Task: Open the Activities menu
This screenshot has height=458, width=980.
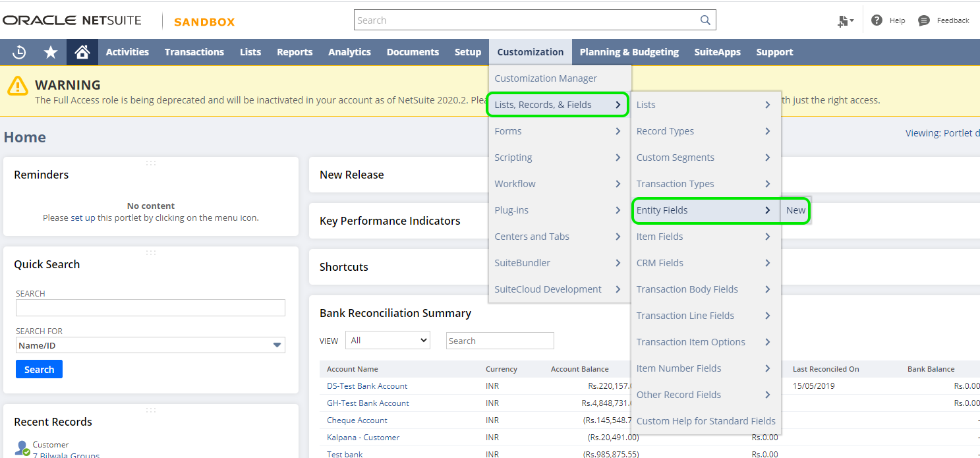Action: [127, 52]
